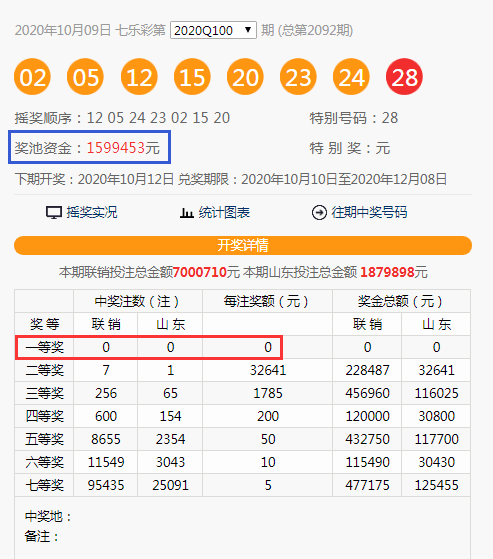
Task: Click the bar chart icon beside 统计图表
Action: (x=186, y=213)
